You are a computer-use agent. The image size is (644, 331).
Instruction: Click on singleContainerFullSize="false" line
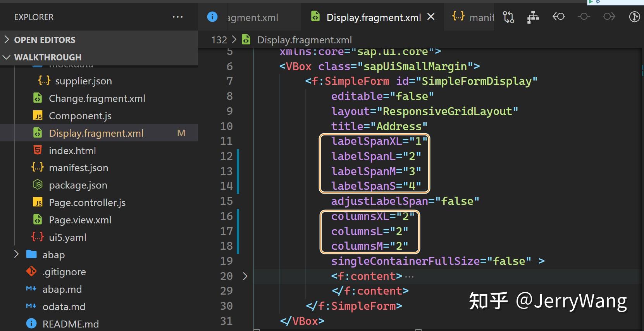tap(438, 261)
